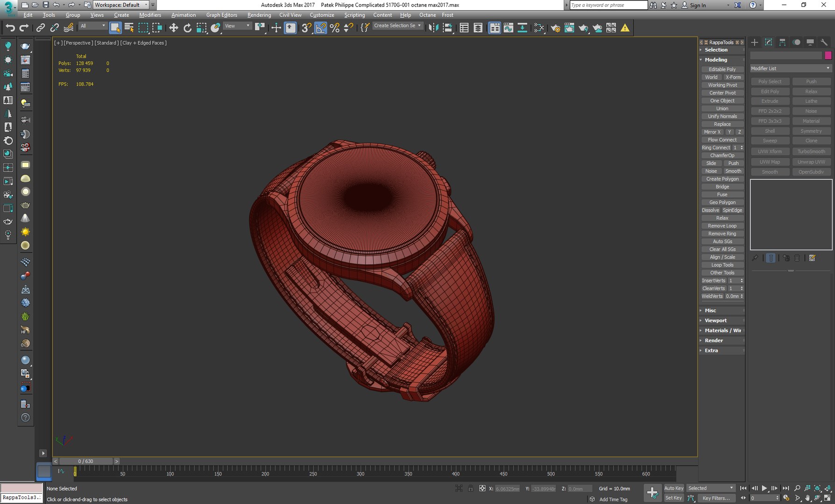Click the Pan View hand icon
The height and width of the screenshot is (504, 835).
pos(807,498)
